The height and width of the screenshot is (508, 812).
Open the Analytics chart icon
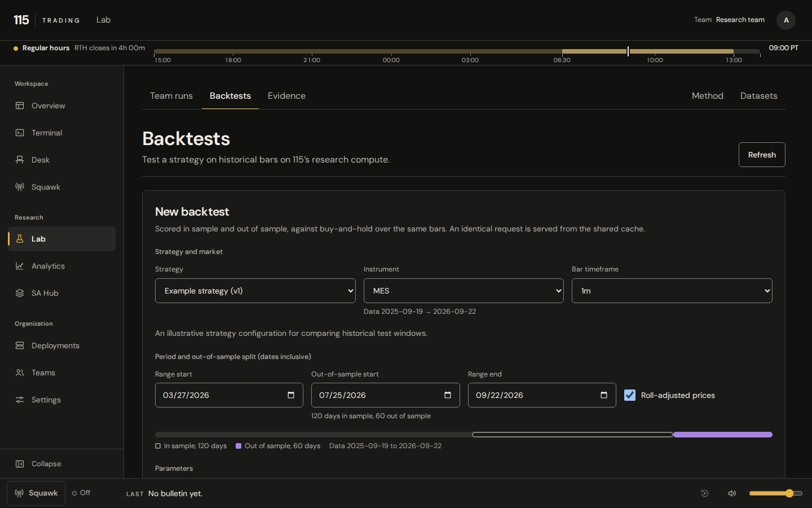(20, 266)
